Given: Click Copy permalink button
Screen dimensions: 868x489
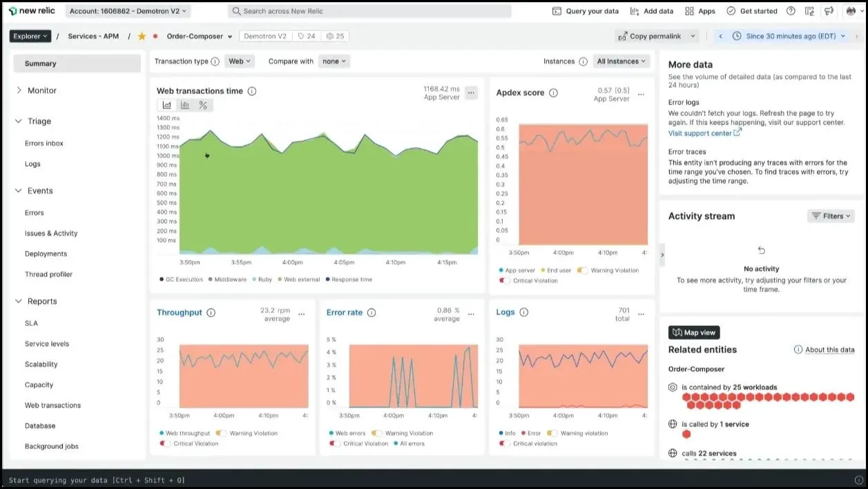Looking at the screenshot, I should point(649,36).
